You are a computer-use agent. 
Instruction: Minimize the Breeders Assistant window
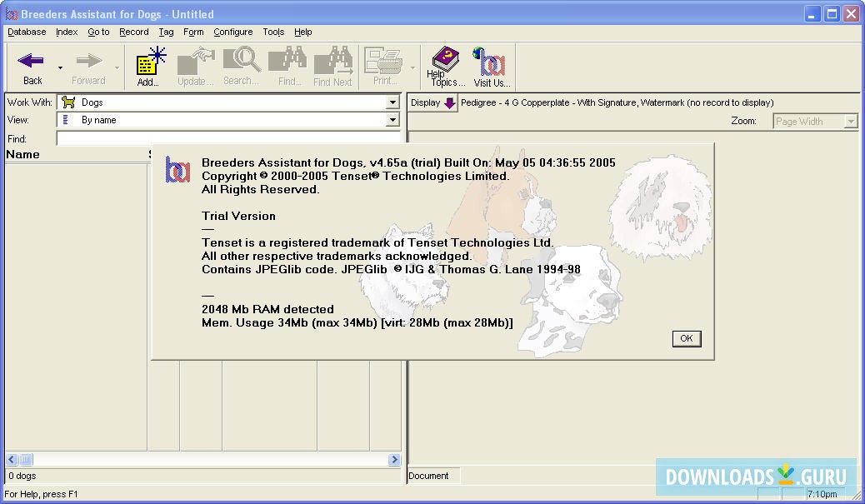pyautogui.click(x=812, y=14)
